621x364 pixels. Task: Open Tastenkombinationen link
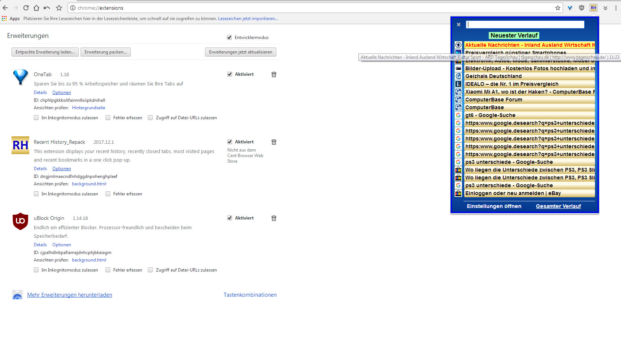click(250, 295)
